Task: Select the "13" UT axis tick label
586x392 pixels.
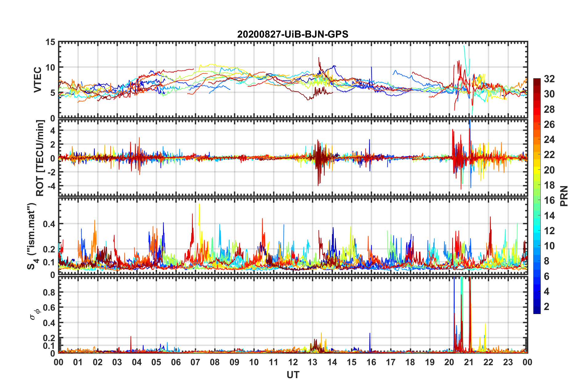Action: (312, 362)
